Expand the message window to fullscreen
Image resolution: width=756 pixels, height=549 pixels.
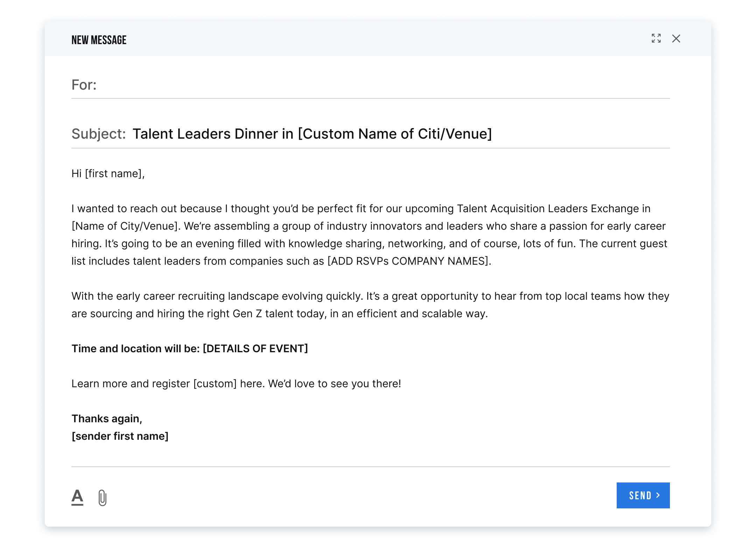[x=656, y=38]
